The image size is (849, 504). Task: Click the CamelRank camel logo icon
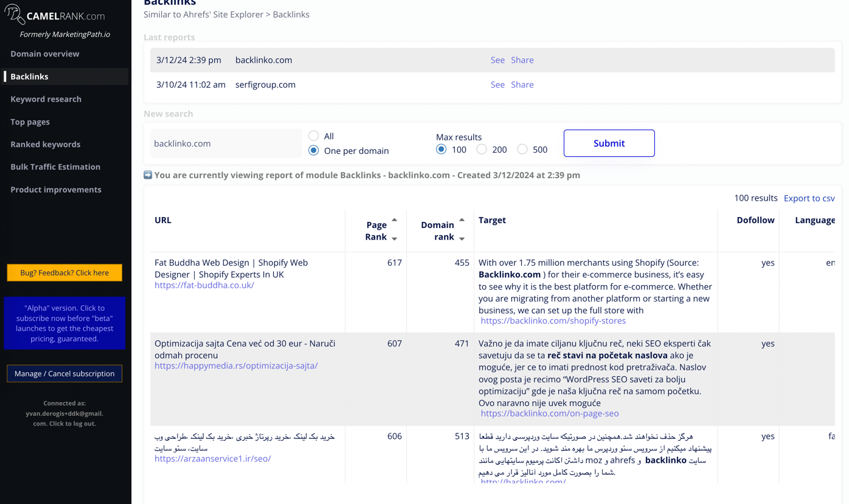click(15, 15)
